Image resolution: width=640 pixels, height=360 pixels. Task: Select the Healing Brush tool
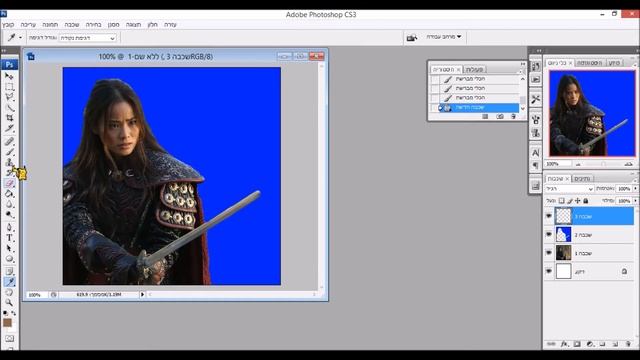click(x=9, y=142)
